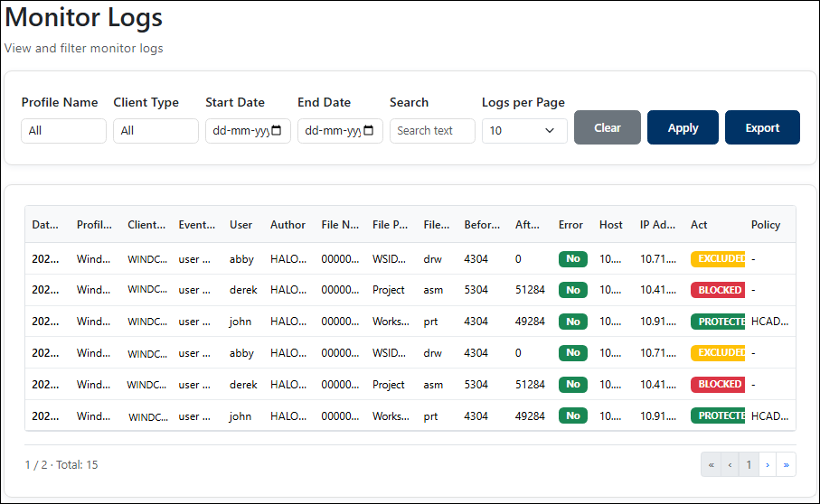820x504 pixels.
Task: Go to first page with double-left arrow
Action: pyautogui.click(x=711, y=464)
